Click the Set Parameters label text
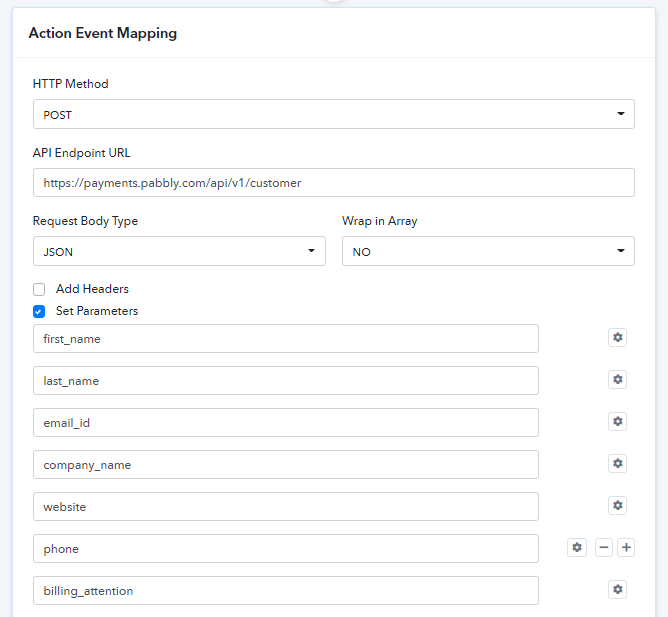The height and width of the screenshot is (617, 668). click(97, 311)
